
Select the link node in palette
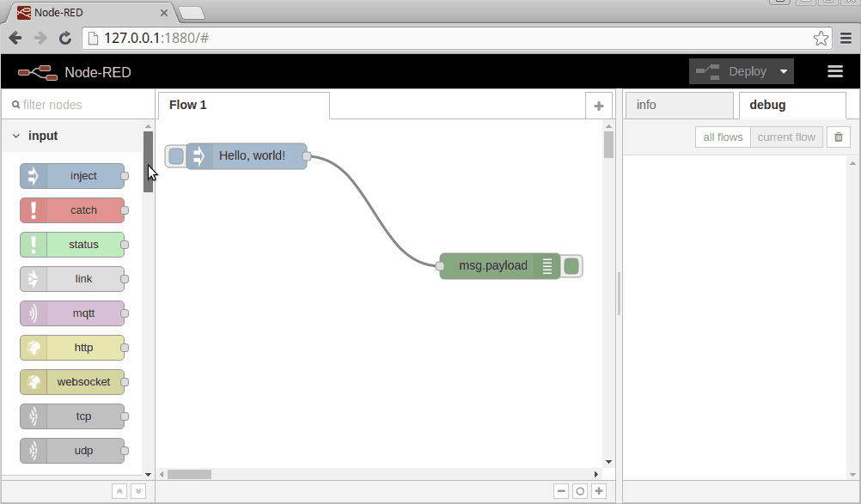click(x=72, y=279)
